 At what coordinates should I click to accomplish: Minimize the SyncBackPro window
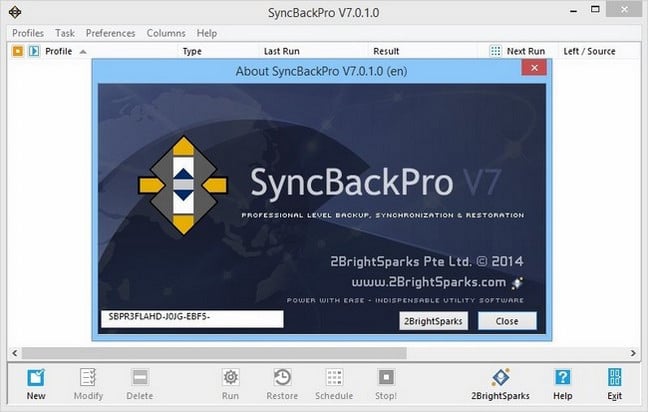(573, 10)
